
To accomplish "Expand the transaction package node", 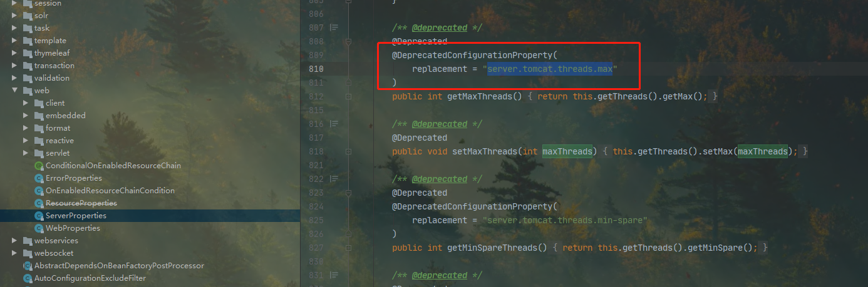I will (14, 66).
